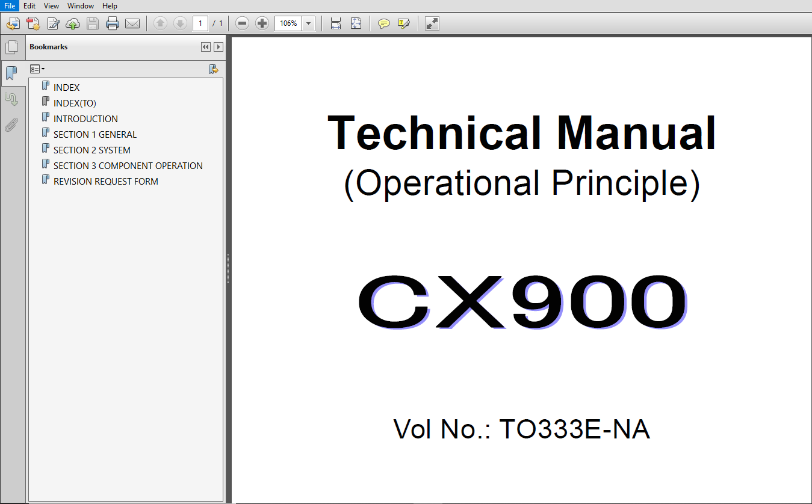Click the 106% zoom value field
Viewport: 812px width, 504px height.
coord(288,23)
